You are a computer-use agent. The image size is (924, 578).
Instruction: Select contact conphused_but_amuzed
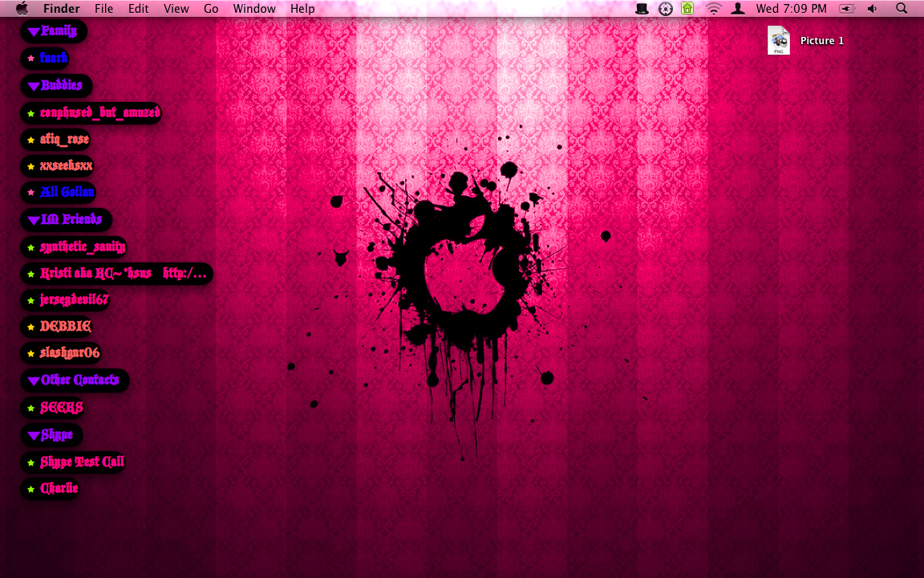(x=91, y=112)
